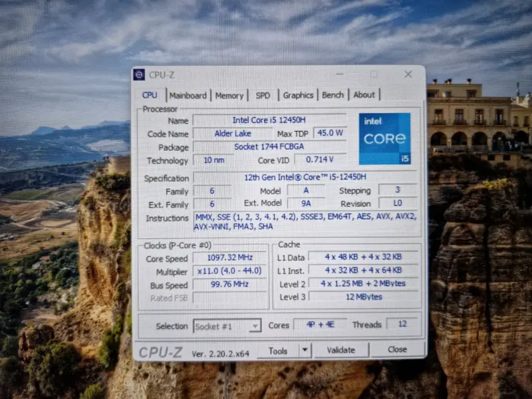Image resolution: width=532 pixels, height=399 pixels.
Task: Click the Ext. Model value 9A
Action: pyautogui.click(x=306, y=203)
